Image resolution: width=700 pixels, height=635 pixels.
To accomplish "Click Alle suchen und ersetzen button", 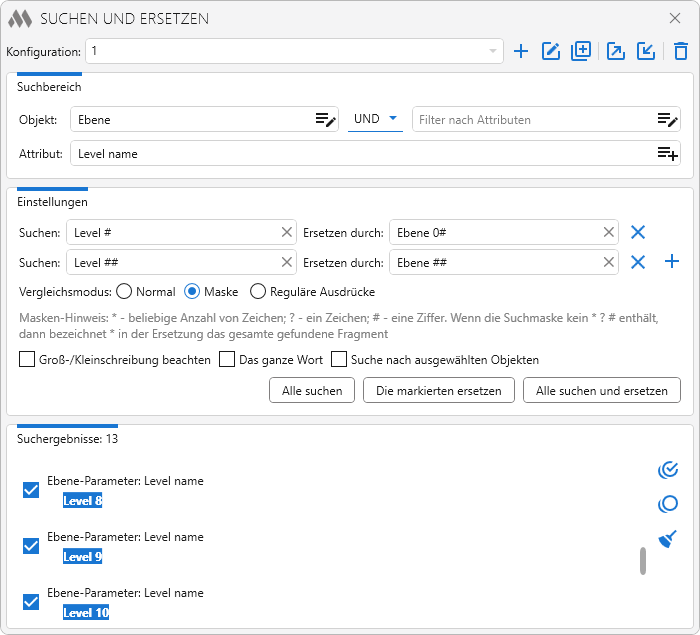I will click(x=601, y=390).
